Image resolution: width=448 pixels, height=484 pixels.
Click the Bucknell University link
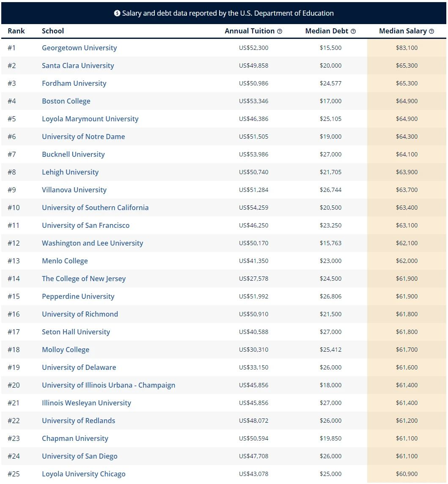point(73,154)
